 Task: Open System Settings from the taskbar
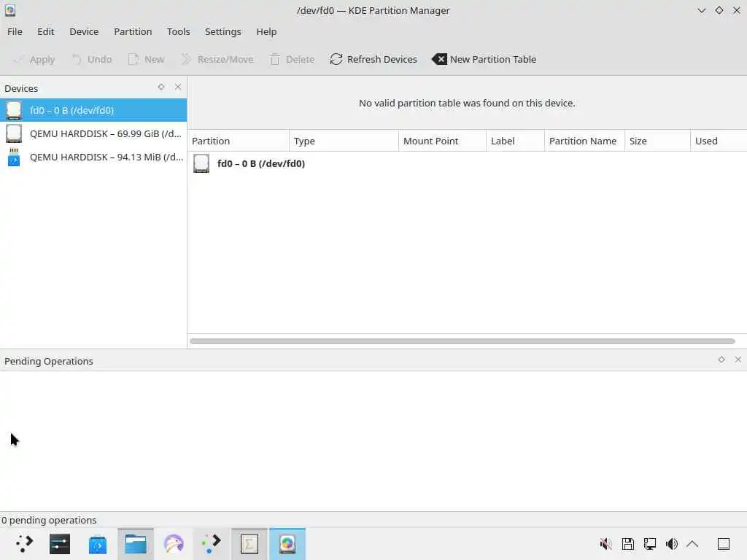coord(60,544)
